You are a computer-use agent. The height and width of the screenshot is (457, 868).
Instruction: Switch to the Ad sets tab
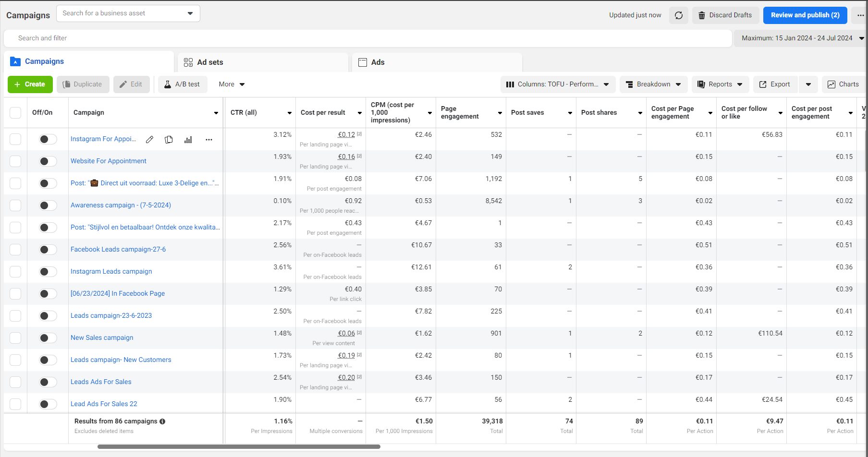click(x=263, y=62)
